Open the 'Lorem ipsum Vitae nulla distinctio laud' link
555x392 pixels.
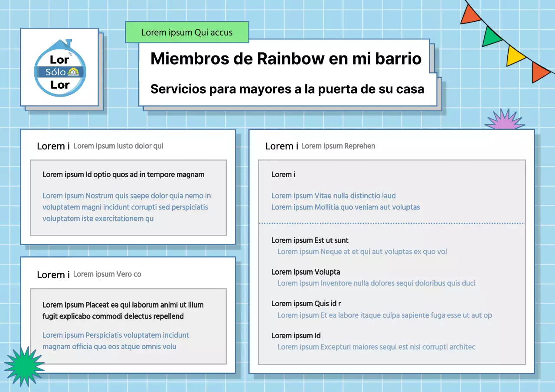[333, 196]
